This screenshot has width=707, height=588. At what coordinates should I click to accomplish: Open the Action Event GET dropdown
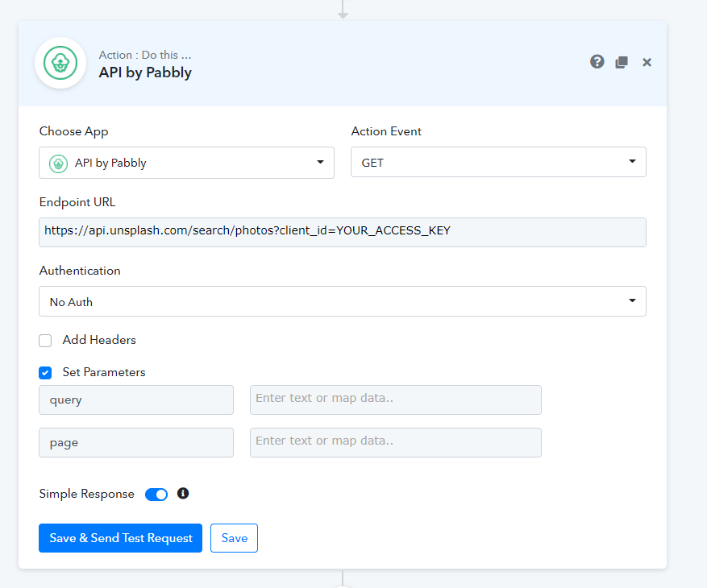point(498,162)
